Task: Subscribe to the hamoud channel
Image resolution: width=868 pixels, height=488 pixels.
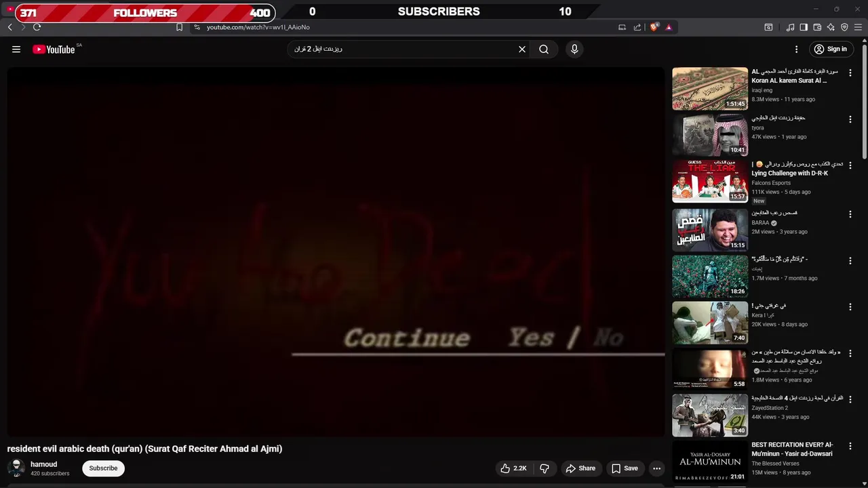Action: click(x=103, y=468)
